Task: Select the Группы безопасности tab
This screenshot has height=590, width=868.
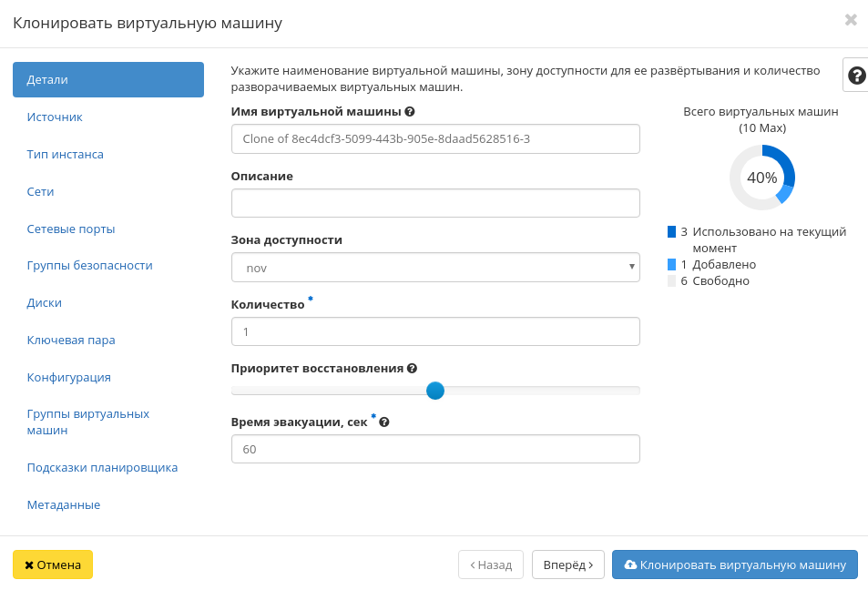Action: point(90,266)
